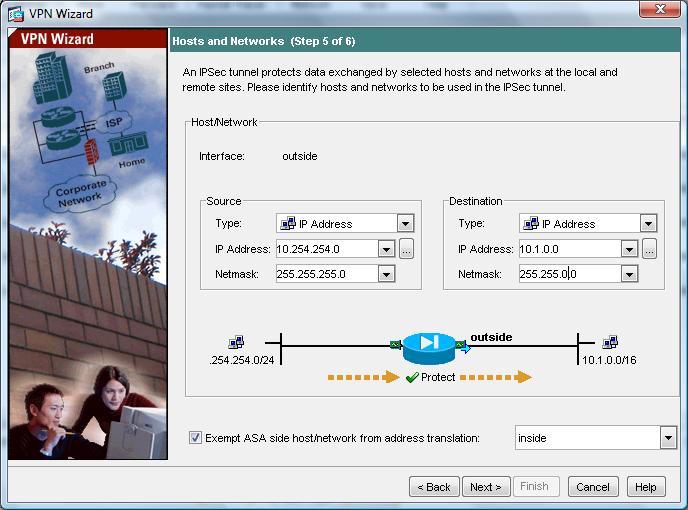Expand the Source IP Address dropdown arrow
The width and height of the screenshot is (688, 510).
click(x=387, y=249)
